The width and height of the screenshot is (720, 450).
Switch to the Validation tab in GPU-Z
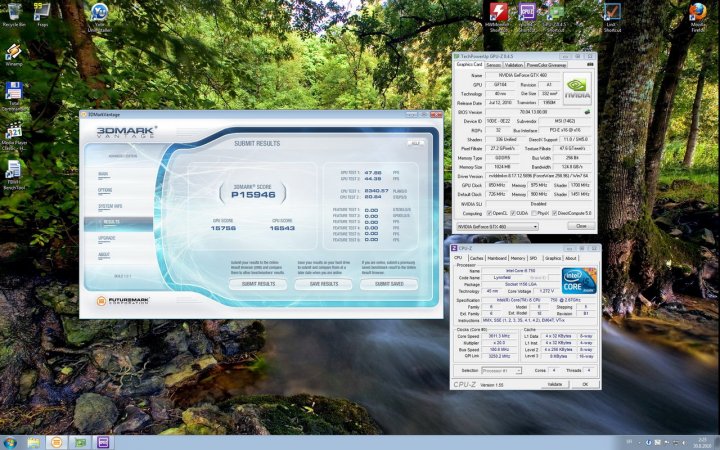(514, 65)
